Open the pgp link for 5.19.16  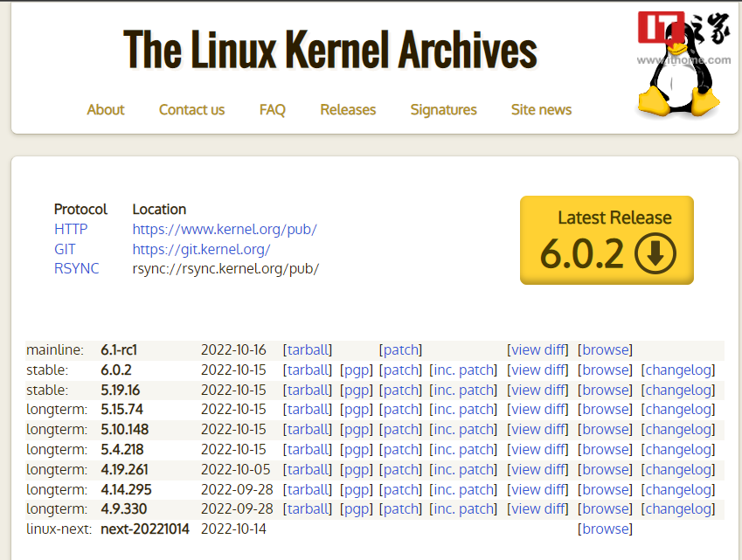tap(357, 390)
